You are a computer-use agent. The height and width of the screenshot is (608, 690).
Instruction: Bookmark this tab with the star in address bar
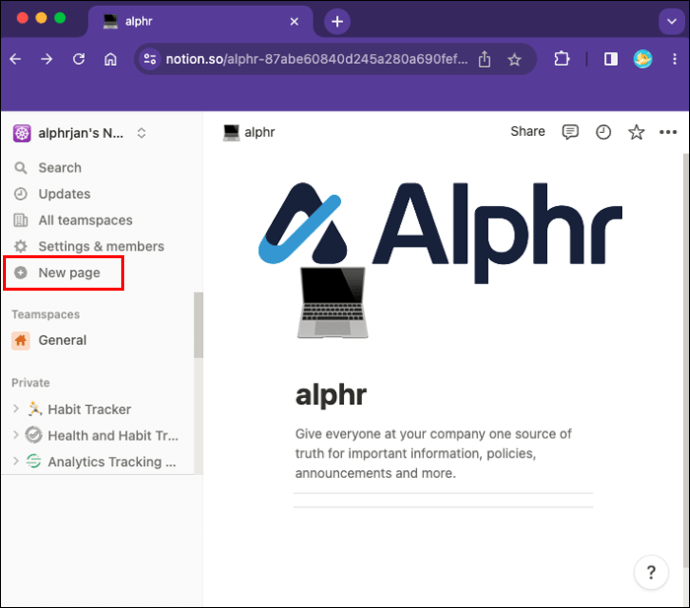514,59
